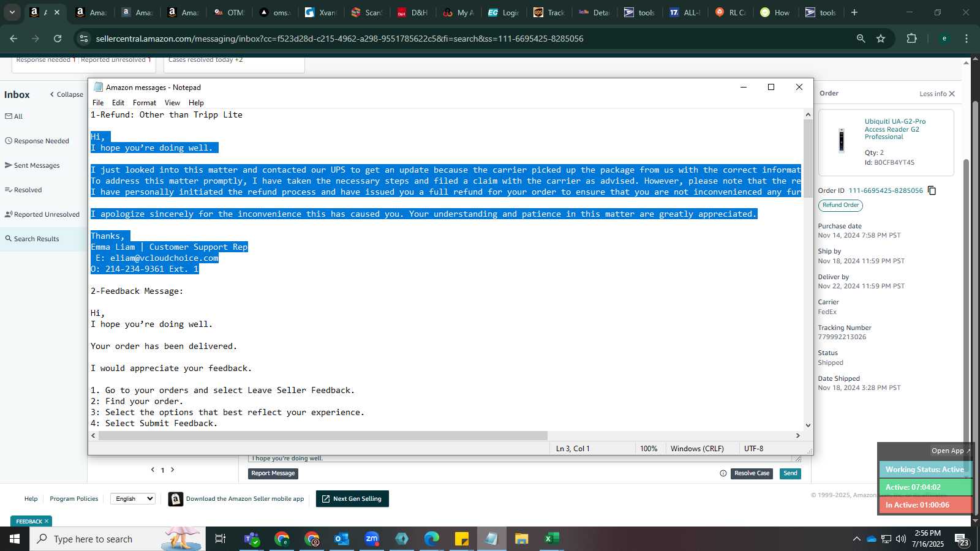Screen dimensions: 980x551
Task: Open Response Needed messages
Action: 37,141
